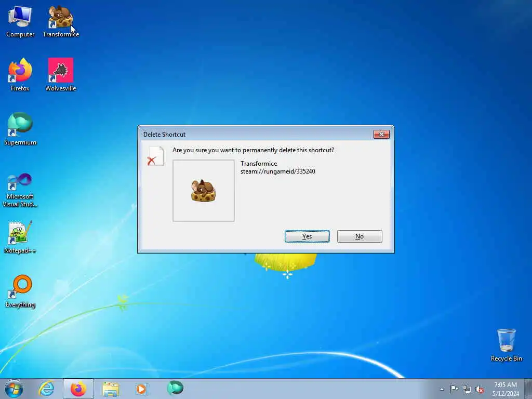Open the Windows Start menu
Image resolution: width=532 pixels, height=399 pixels.
pyautogui.click(x=14, y=389)
